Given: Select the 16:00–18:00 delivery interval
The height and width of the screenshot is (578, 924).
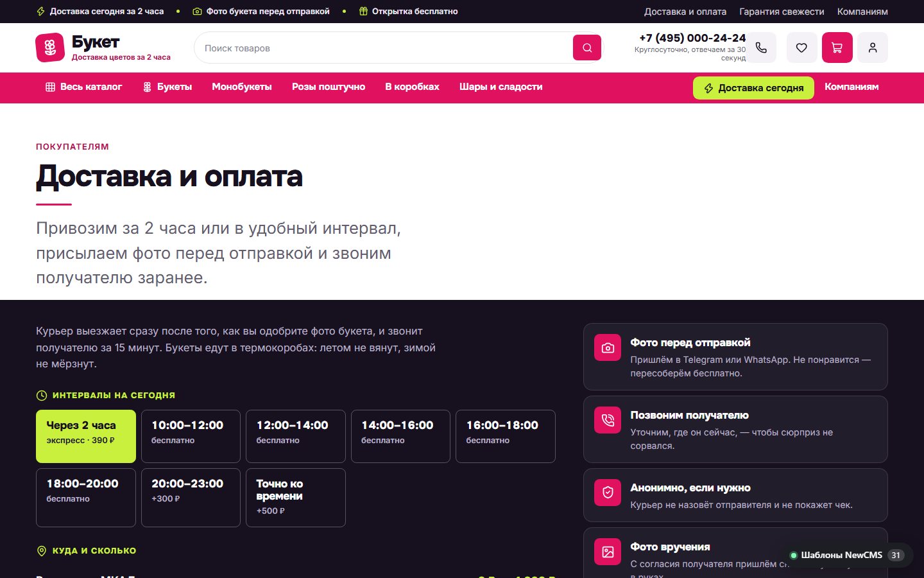Looking at the screenshot, I should [x=506, y=436].
